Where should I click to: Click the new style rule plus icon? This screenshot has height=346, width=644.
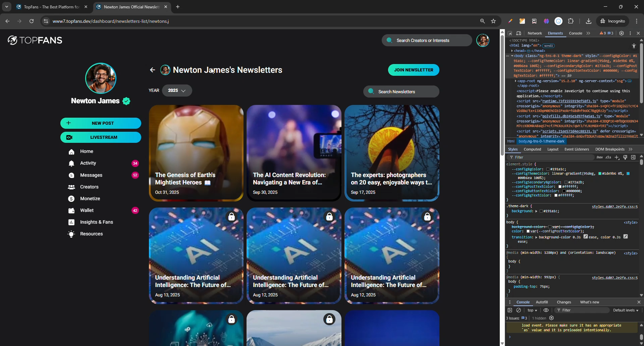(x=617, y=158)
